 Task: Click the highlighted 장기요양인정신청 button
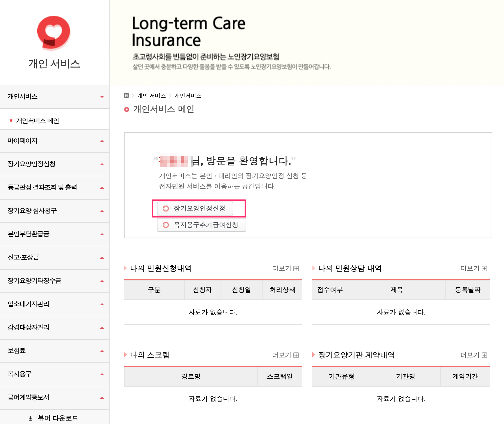click(x=195, y=209)
